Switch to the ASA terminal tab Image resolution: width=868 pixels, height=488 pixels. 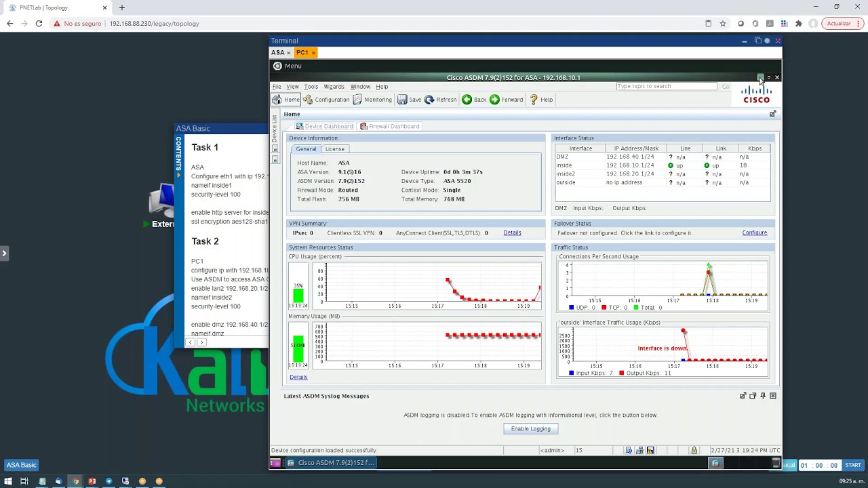(278, 53)
